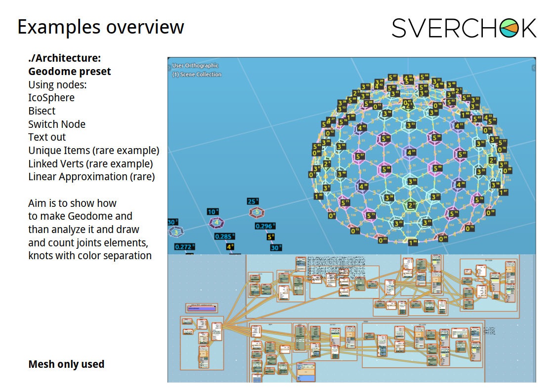This screenshot has width=555, height=392.
Task: Click the Mesh only used text
Action: [66, 364]
